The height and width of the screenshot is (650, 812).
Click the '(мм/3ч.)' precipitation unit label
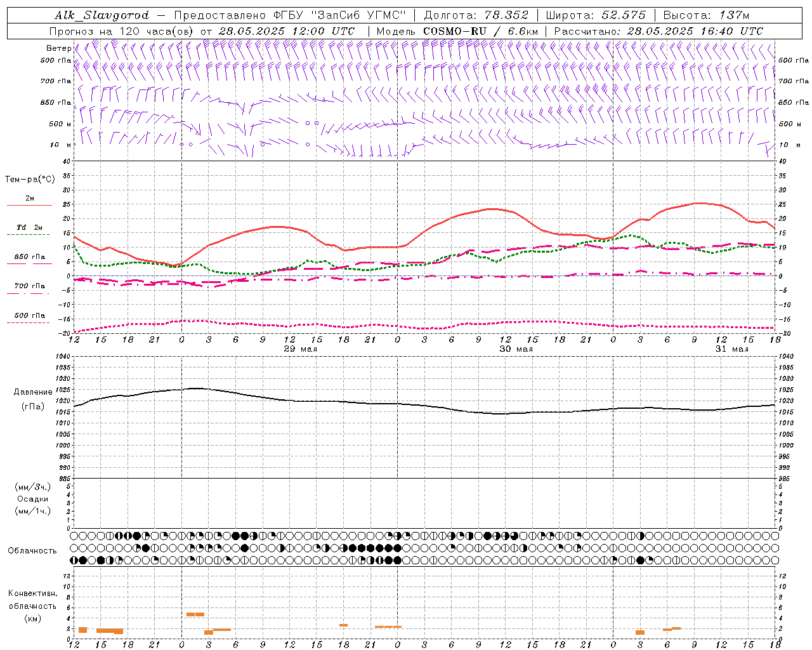[x=33, y=487]
